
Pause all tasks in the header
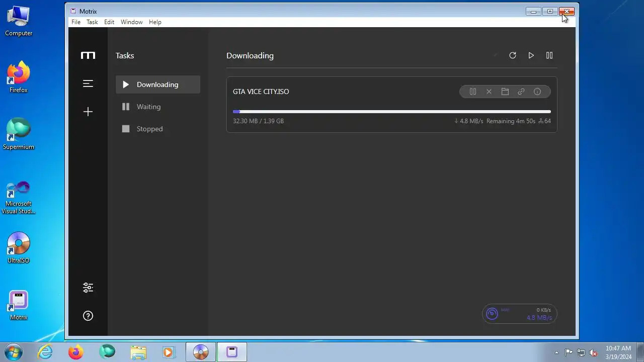(x=549, y=55)
